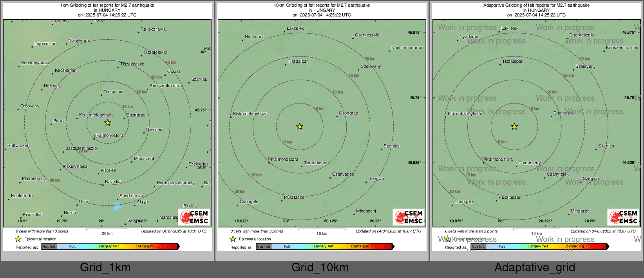644x278 pixels.
Task: Click the 10 km scale bar under Adaptative_grid
Action: pos(536,230)
